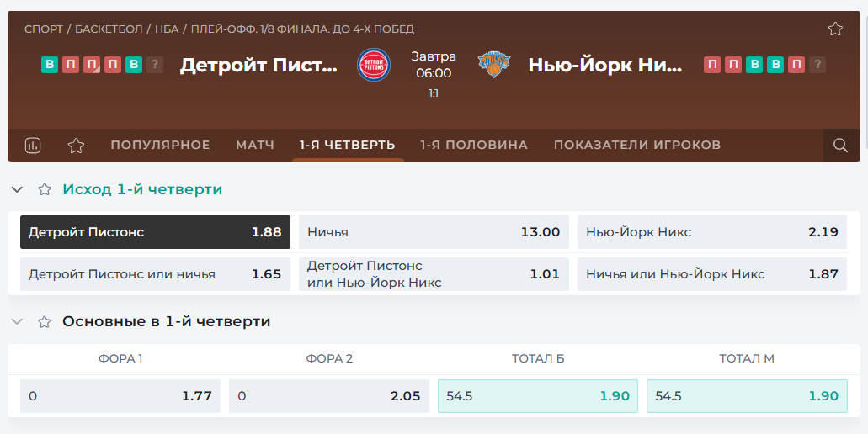
Task: Select Детройт Пистонс odds 1.88
Action: [155, 232]
